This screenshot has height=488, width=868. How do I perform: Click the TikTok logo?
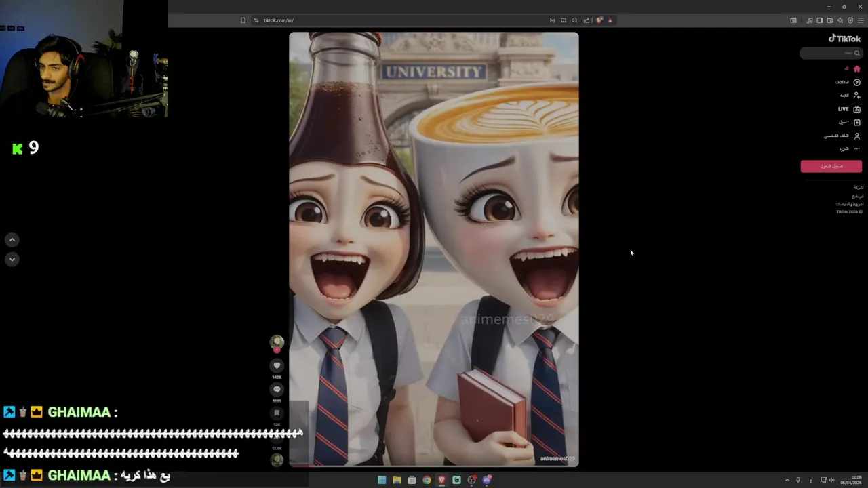click(844, 39)
